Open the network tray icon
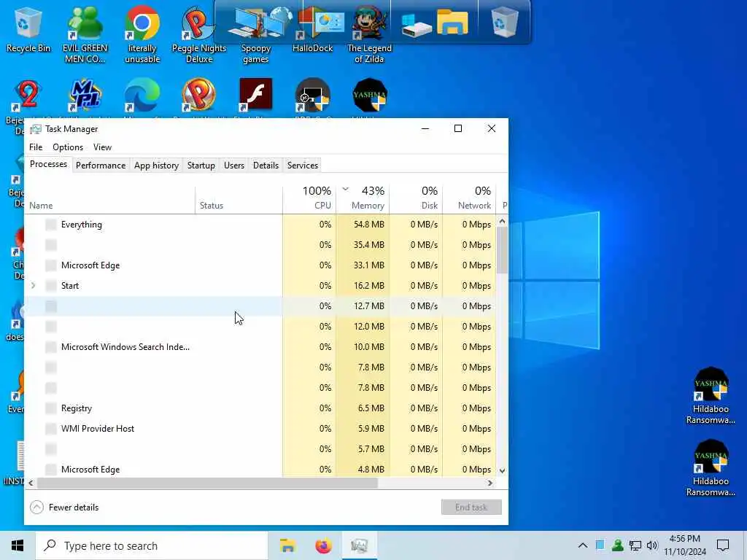The image size is (747, 560). [x=635, y=545]
